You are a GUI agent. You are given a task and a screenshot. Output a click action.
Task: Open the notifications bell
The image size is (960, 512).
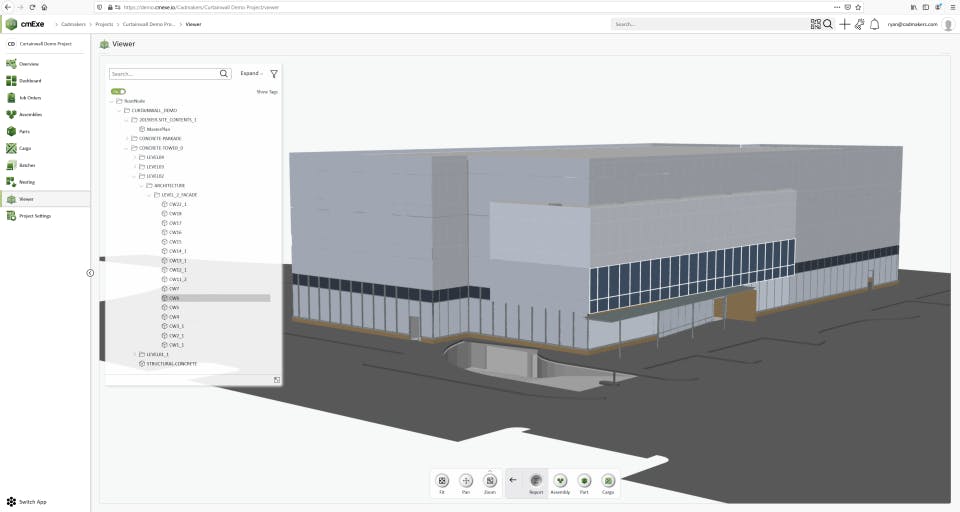pos(874,24)
